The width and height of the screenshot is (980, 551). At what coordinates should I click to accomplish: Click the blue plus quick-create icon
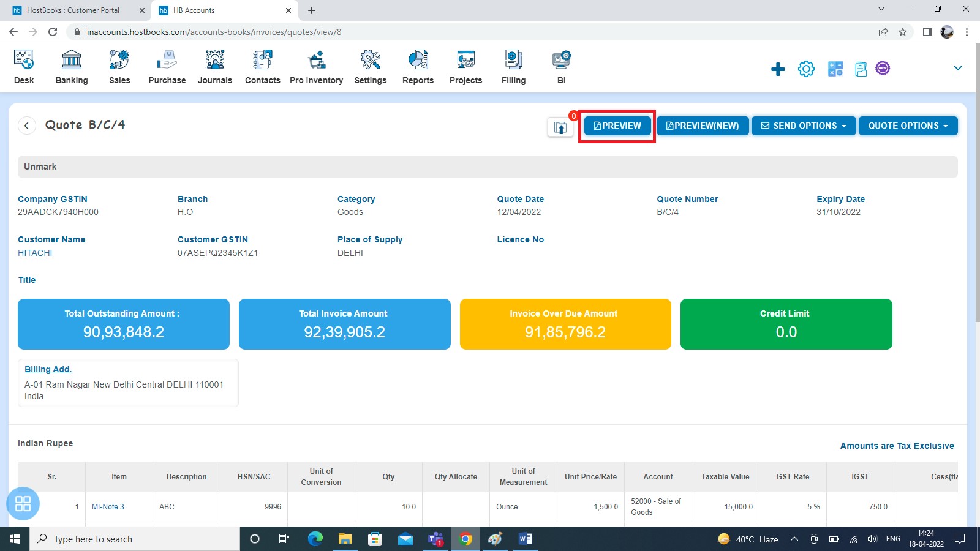pyautogui.click(x=778, y=69)
